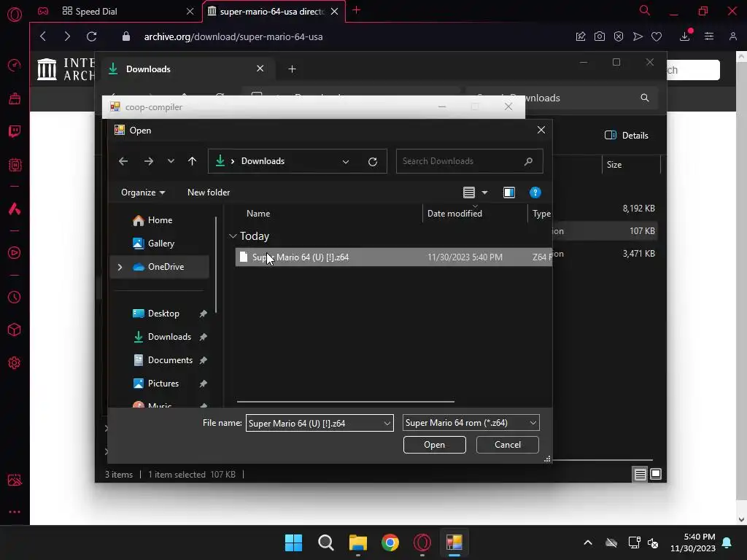Screen dimensions: 747x560
Task: Click the Forward arrow in Open dialog
Action: tap(149, 161)
